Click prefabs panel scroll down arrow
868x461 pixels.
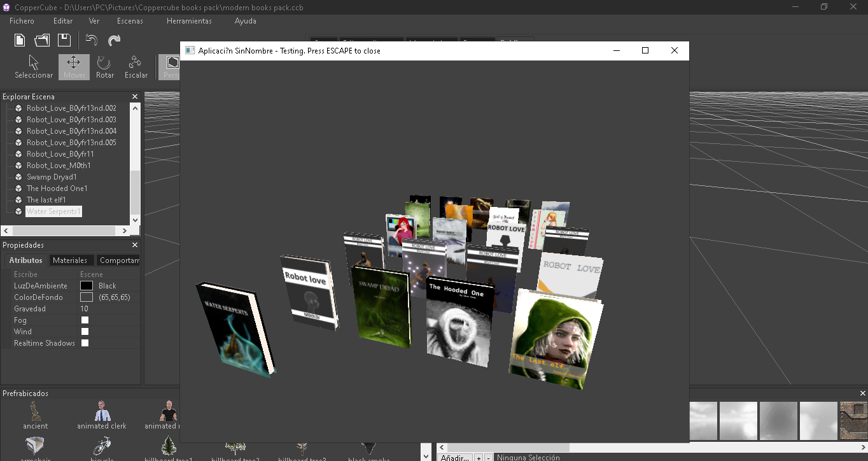pos(426,456)
